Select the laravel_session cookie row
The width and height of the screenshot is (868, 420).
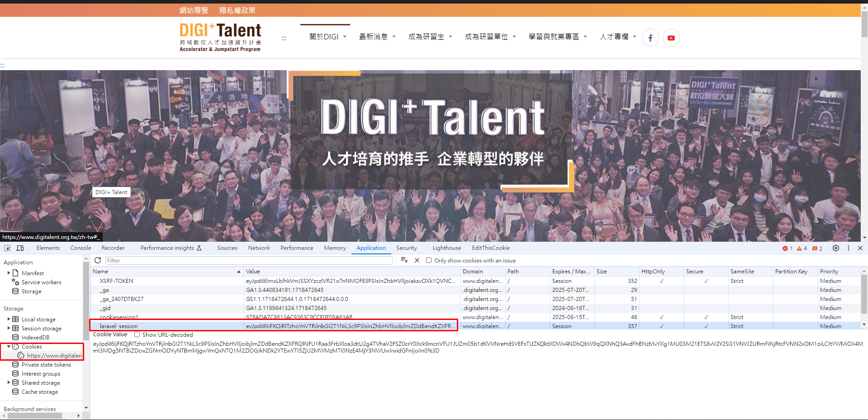(x=475, y=326)
